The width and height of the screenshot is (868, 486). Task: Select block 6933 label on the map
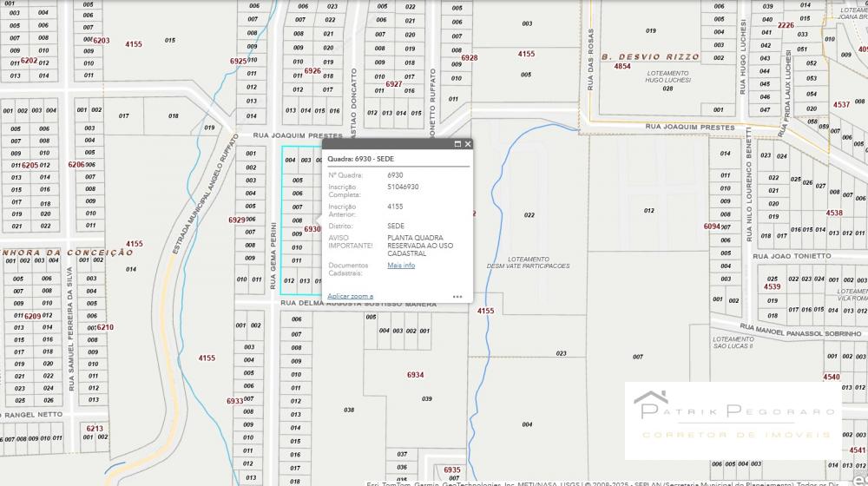234,401
